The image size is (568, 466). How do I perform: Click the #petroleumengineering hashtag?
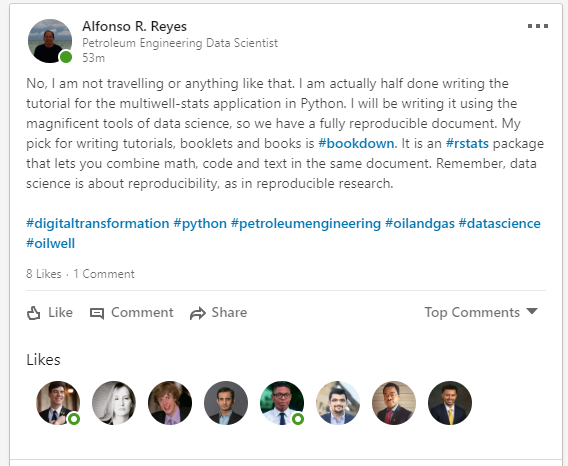pyautogui.click(x=306, y=224)
